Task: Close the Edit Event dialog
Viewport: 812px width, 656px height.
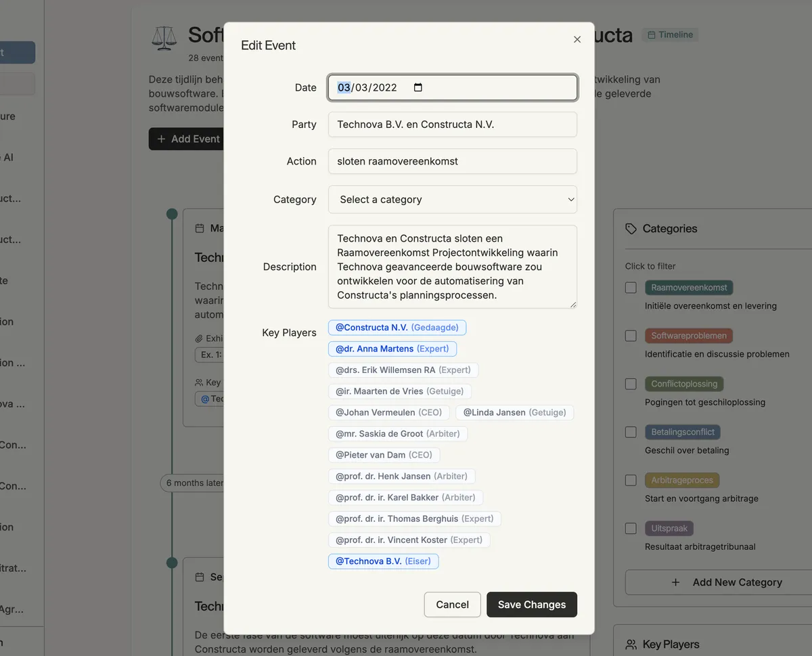Action: [577, 39]
